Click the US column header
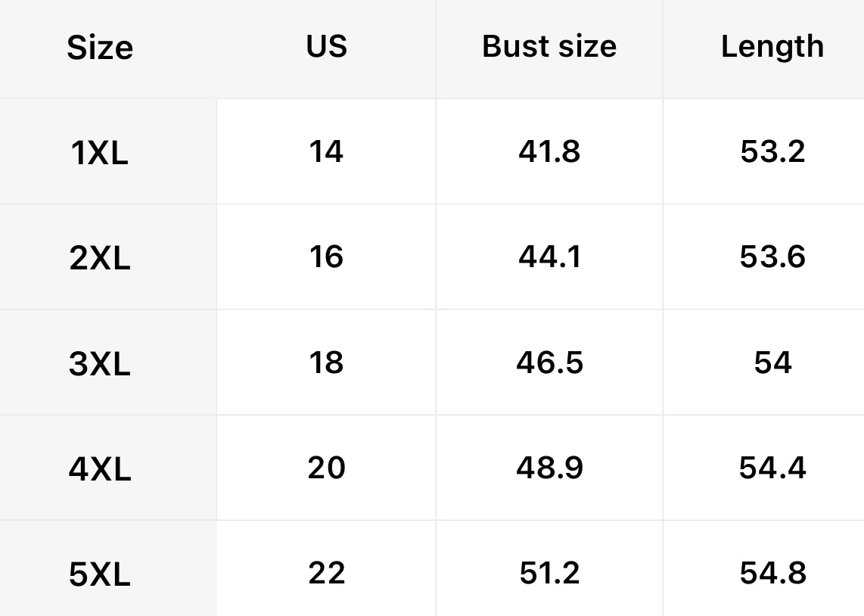864x616 pixels. (x=326, y=46)
